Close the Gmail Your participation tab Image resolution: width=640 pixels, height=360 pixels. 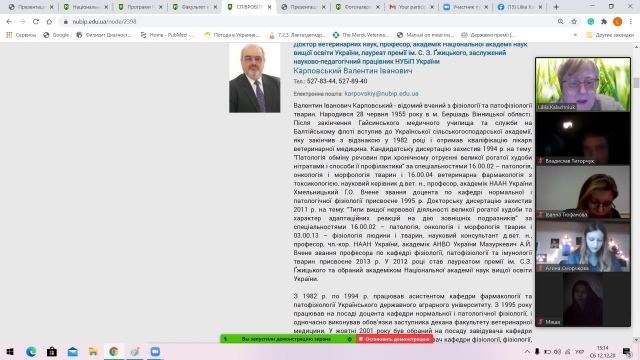(432, 7)
